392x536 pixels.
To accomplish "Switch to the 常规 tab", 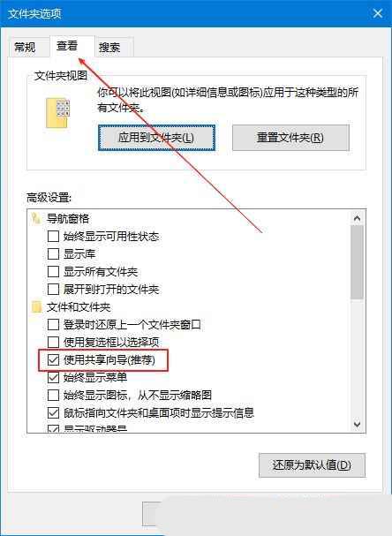I will (25, 47).
